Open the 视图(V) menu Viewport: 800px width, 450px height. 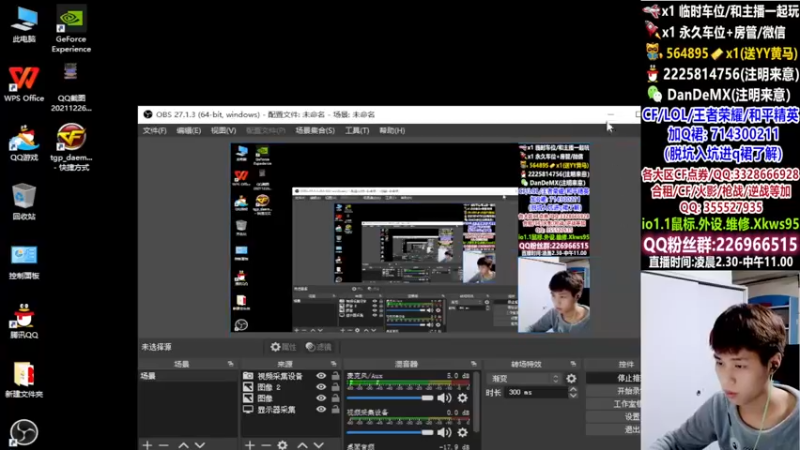(x=223, y=131)
